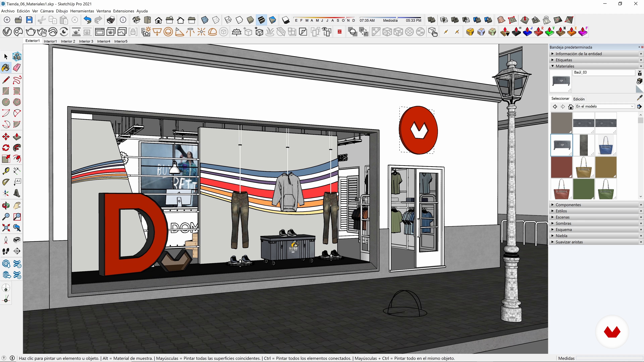This screenshot has width=644, height=362.
Task: Toggle Shaded with Textures style
Action: pos(261,20)
